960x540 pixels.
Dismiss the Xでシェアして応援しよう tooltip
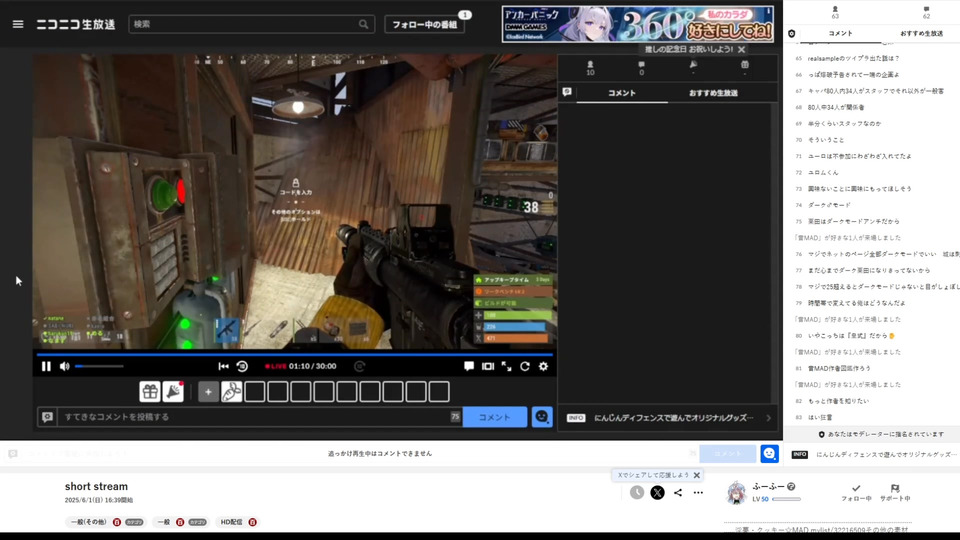(697, 475)
